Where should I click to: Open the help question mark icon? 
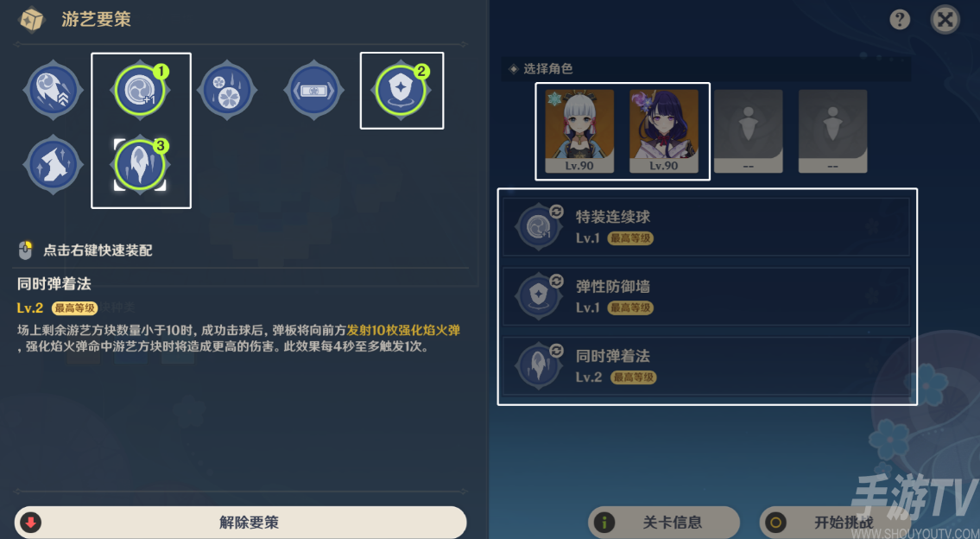point(900,19)
